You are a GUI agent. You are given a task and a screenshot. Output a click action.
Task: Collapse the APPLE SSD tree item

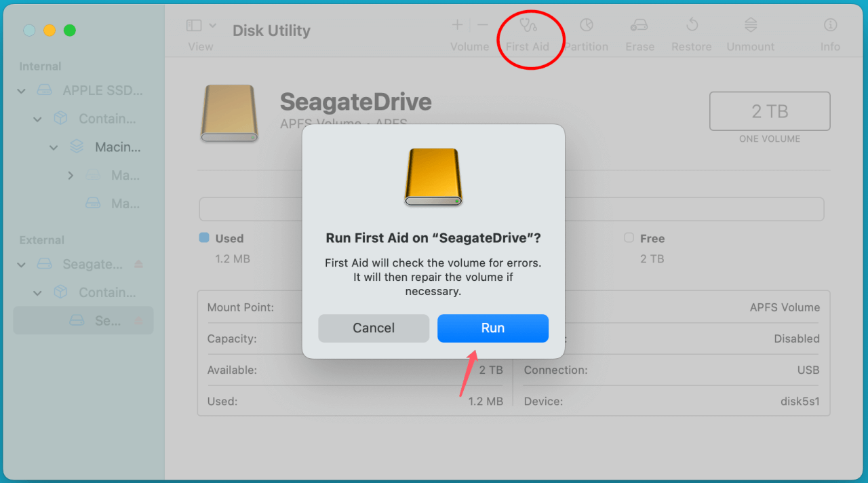(20, 90)
